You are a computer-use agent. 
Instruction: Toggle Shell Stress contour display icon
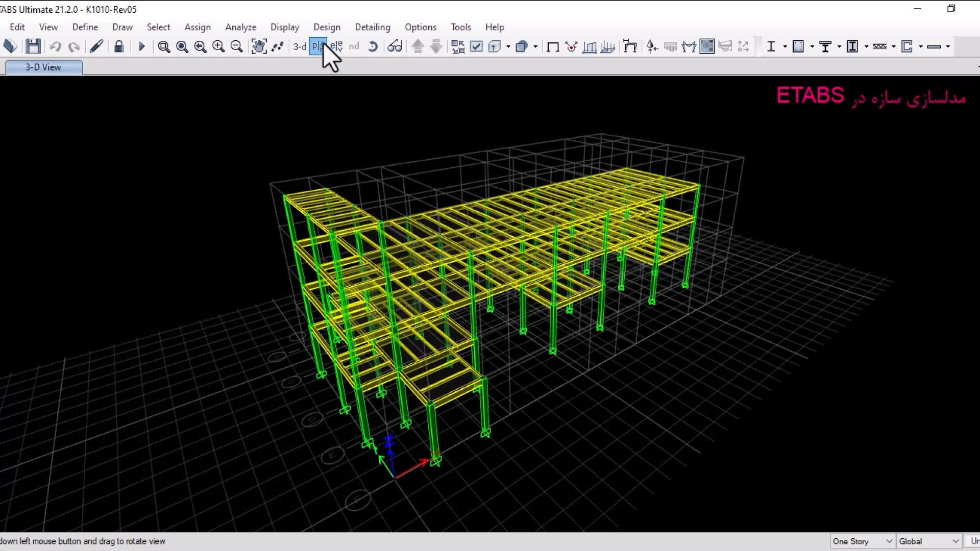coord(707,46)
